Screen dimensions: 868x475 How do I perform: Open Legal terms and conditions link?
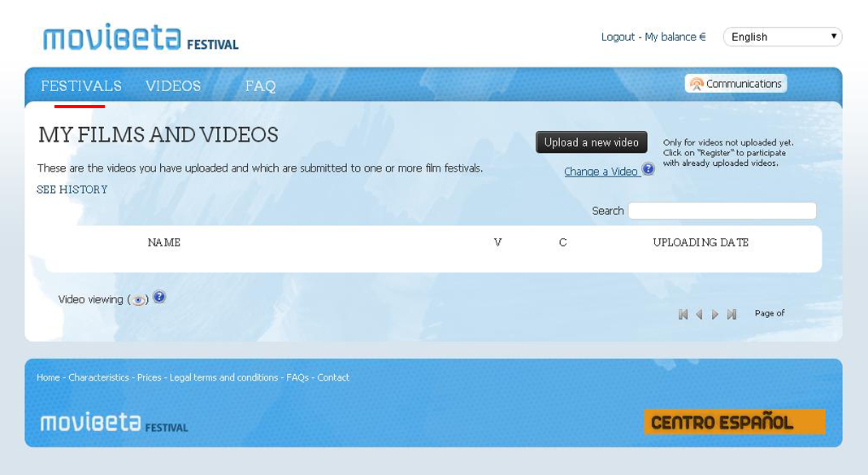(x=224, y=377)
